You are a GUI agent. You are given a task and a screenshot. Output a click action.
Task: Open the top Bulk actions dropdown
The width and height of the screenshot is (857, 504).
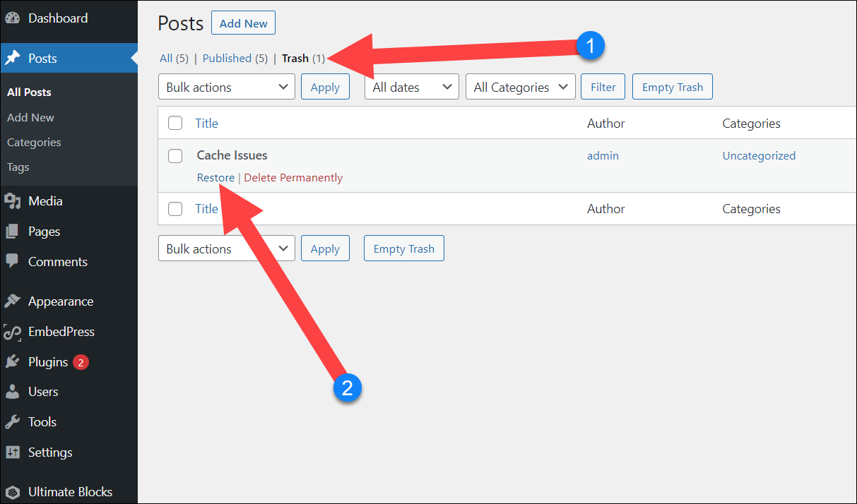pos(227,88)
